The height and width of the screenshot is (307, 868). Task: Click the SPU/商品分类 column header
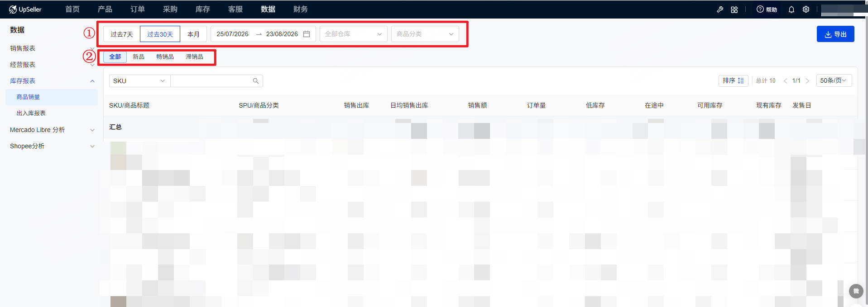(259, 105)
